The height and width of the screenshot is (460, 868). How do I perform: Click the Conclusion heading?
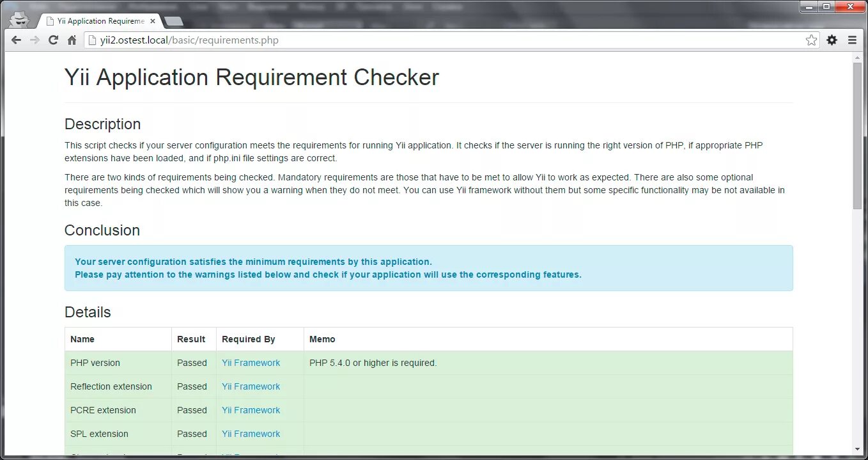click(x=102, y=230)
